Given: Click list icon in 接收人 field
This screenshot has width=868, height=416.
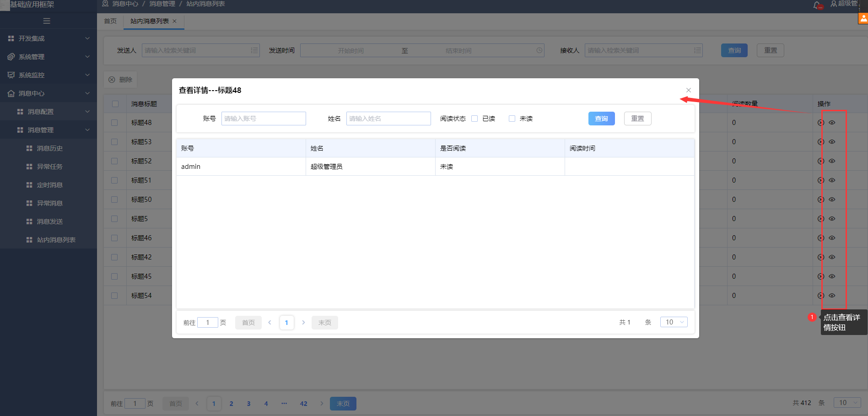Looking at the screenshot, I should tap(697, 50).
